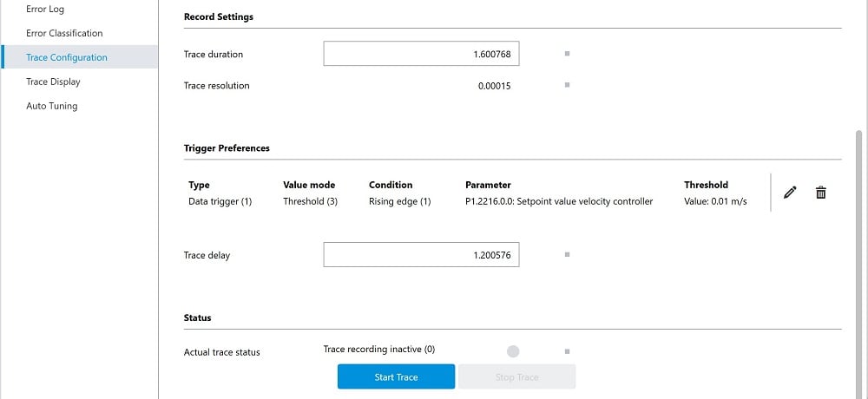This screenshot has width=868, height=399.
Task: Edit the data trigger with pencil icon
Action: 790,193
